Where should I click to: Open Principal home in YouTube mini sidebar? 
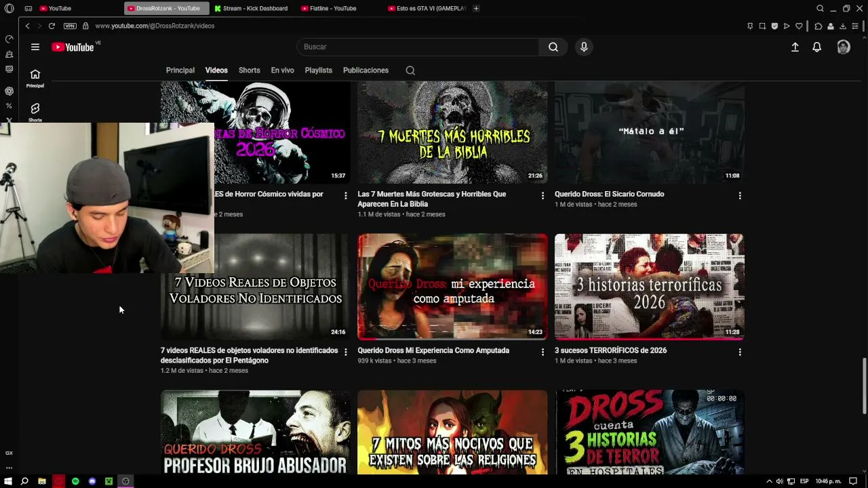pos(35,78)
